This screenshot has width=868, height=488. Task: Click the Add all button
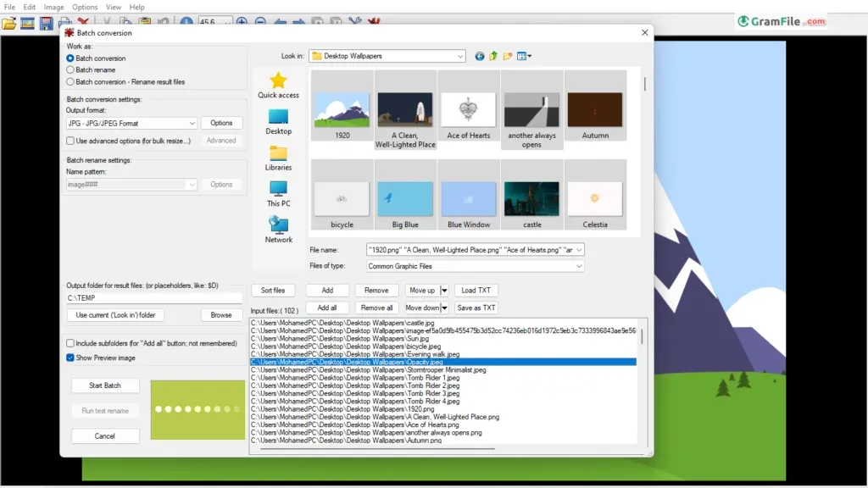click(327, 308)
